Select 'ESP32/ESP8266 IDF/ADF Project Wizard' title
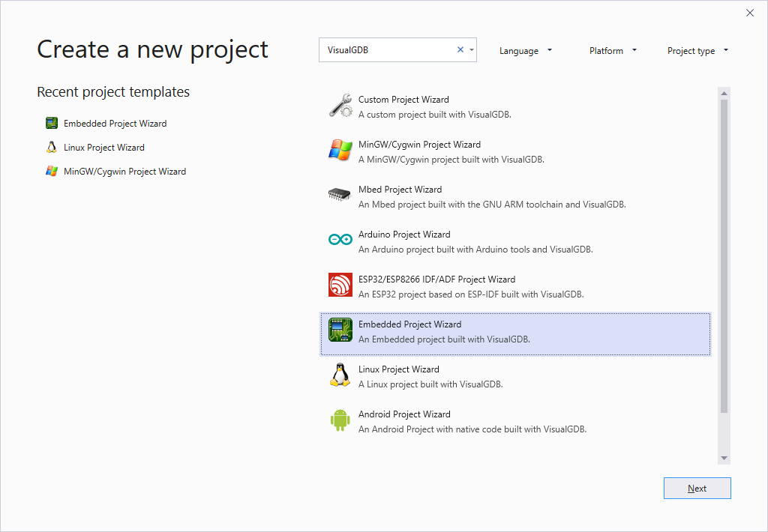Viewport: 768px width, 532px height. tap(437, 279)
